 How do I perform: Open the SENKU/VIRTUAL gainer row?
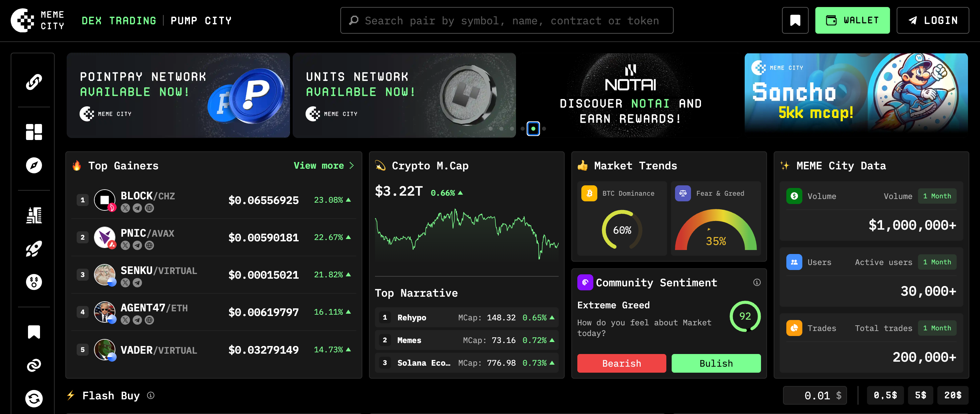[x=214, y=275]
